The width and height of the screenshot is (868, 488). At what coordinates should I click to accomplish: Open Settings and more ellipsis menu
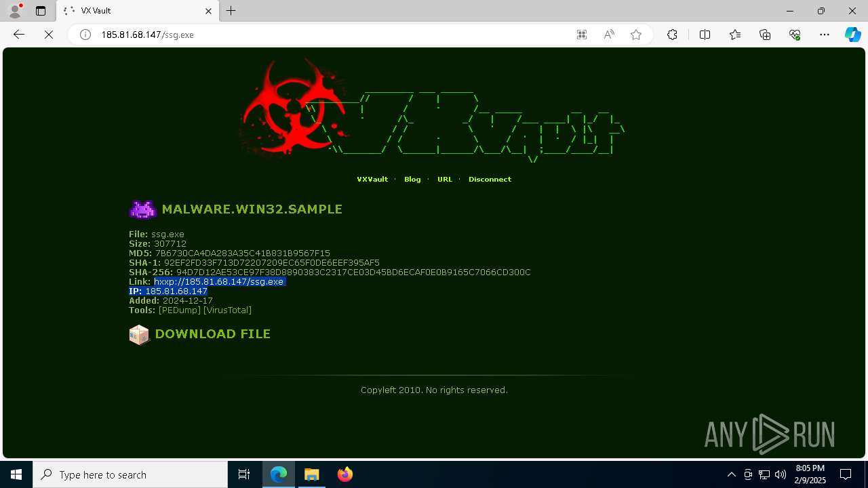tap(825, 35)
